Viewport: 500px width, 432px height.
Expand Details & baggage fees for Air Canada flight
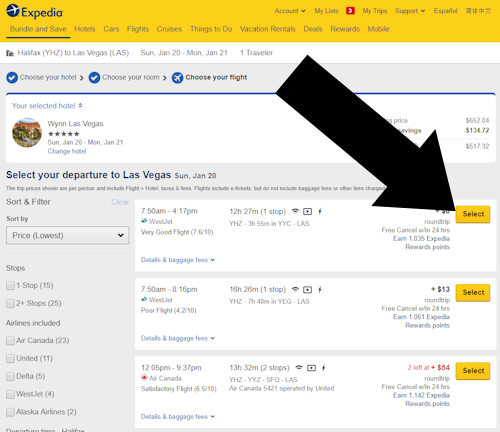tap(178, 417)
